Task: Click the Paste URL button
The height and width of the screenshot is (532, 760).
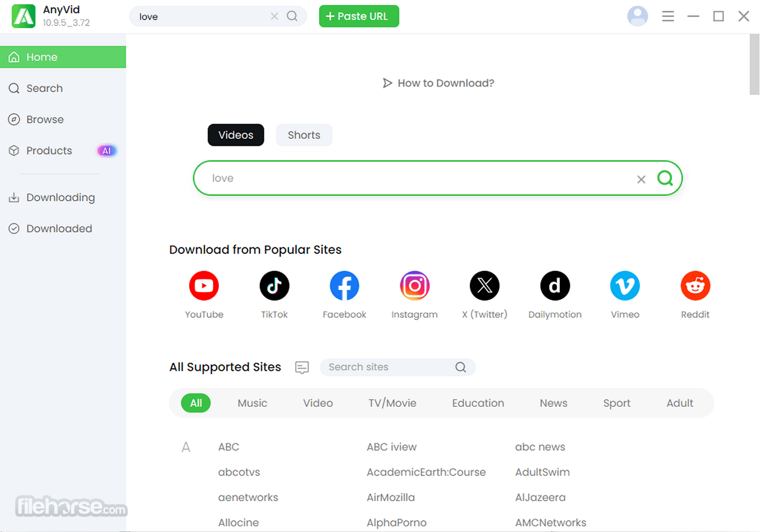Action: (x=359, y=16)
